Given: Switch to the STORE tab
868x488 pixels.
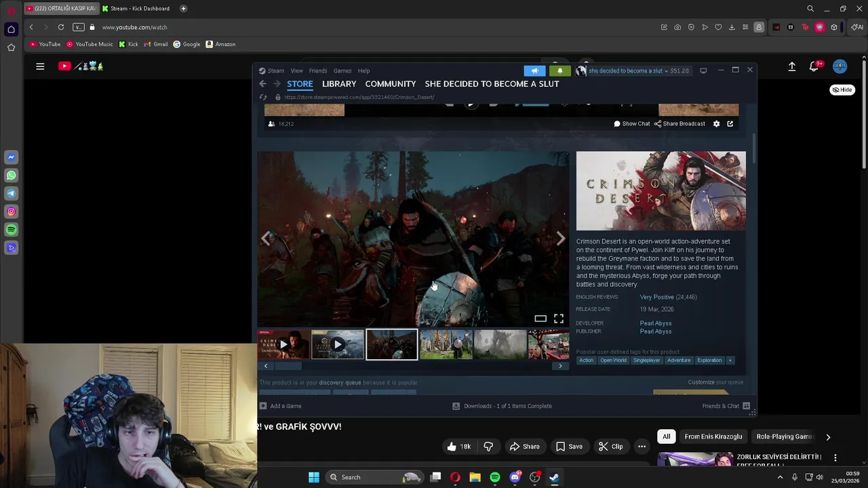Looking at the screenshot, I should click(300, 84).
